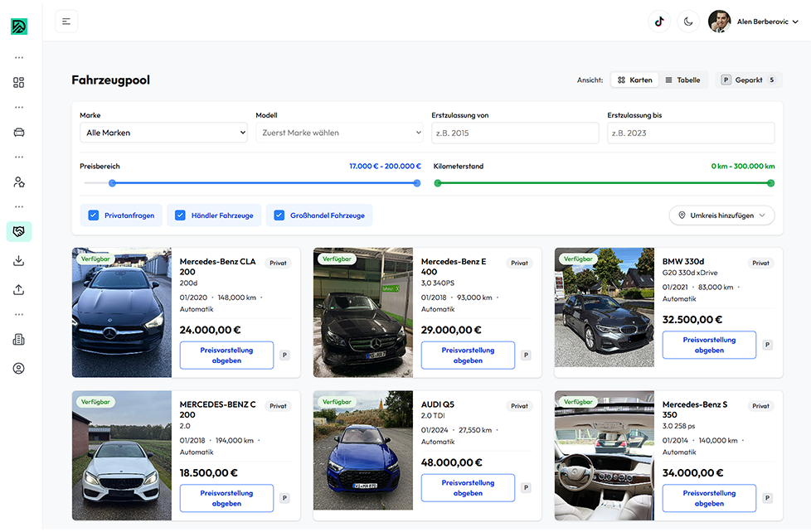Select the highlighted handshake icon in sidebar

(x=18, y=231)
